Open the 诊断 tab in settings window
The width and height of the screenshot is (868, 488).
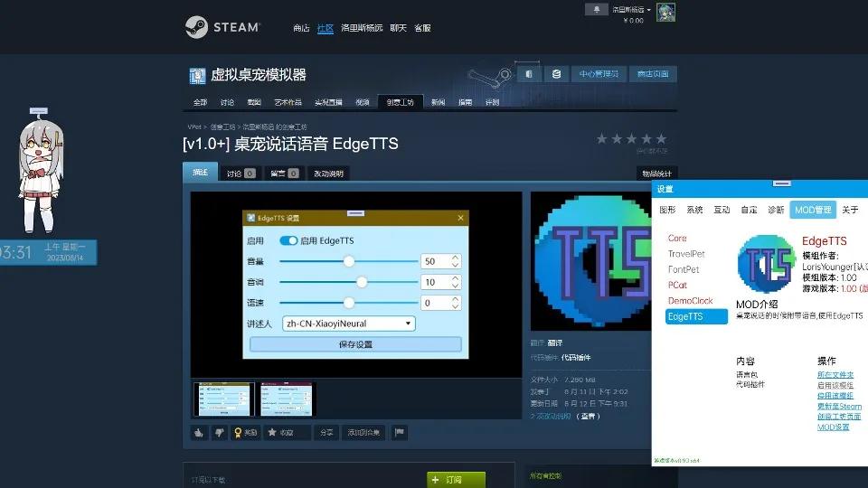click(776, 210)
